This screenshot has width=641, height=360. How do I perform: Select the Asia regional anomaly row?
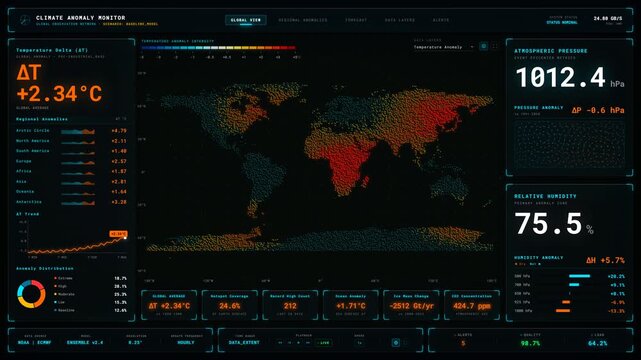(x=71, y=181)
